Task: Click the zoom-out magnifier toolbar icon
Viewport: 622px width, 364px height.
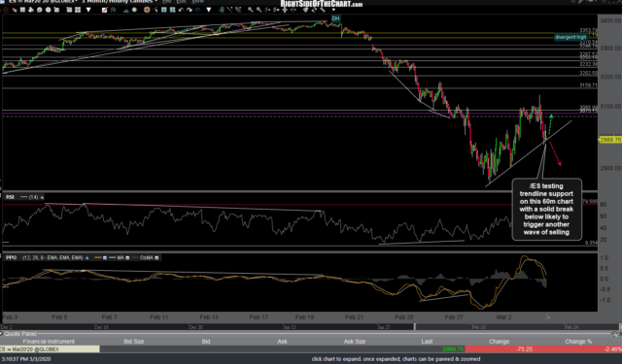Action: (x=259, y=10)
